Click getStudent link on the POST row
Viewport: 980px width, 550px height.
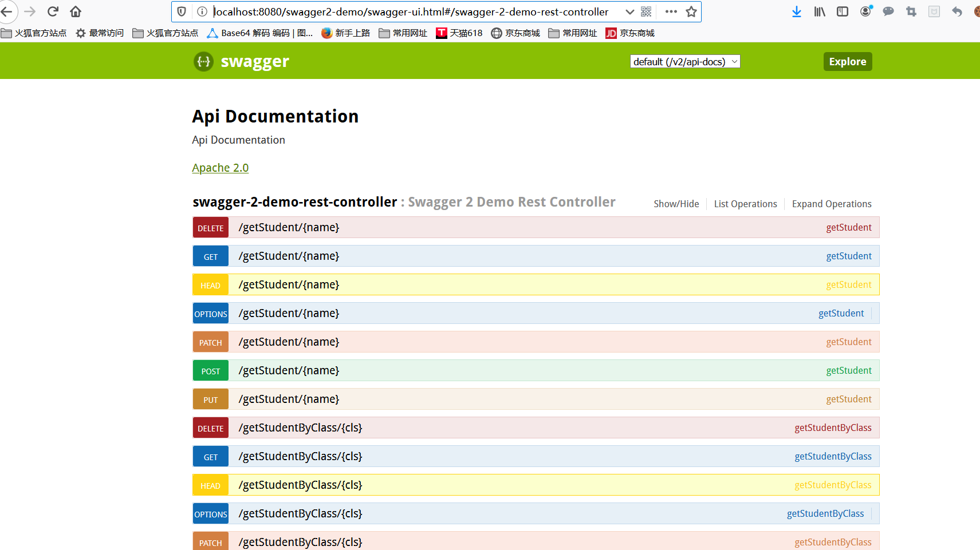pyautogui.click(x=849, y=370)
